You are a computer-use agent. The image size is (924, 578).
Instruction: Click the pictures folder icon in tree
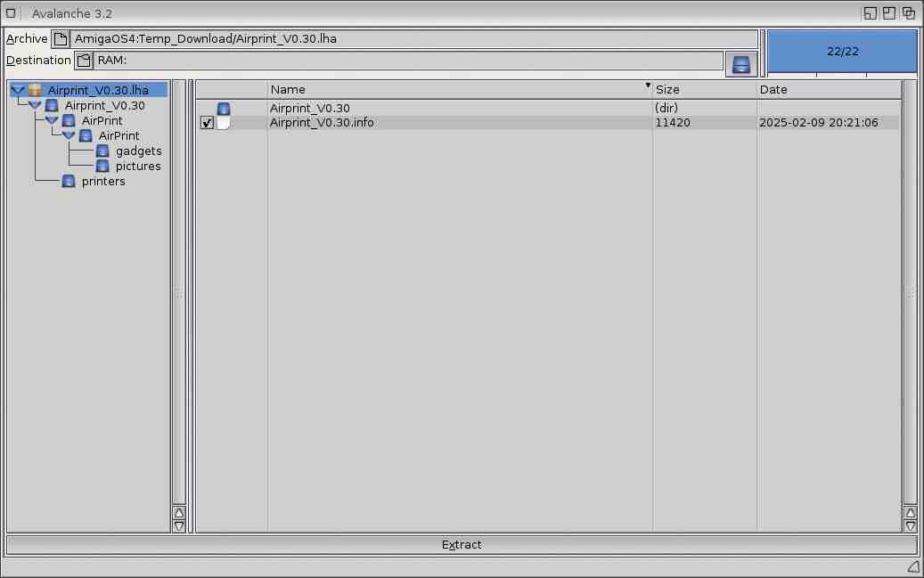tap(102, 167)
